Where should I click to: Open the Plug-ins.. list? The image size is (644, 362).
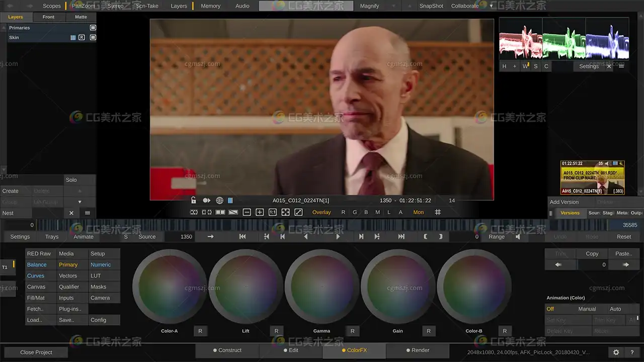[69, 309]
